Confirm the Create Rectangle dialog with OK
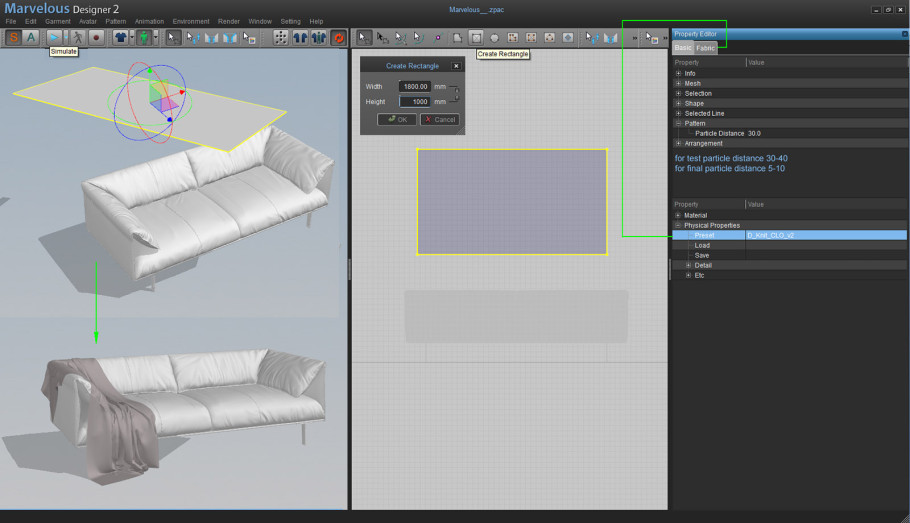 click(x=397, y=120)
